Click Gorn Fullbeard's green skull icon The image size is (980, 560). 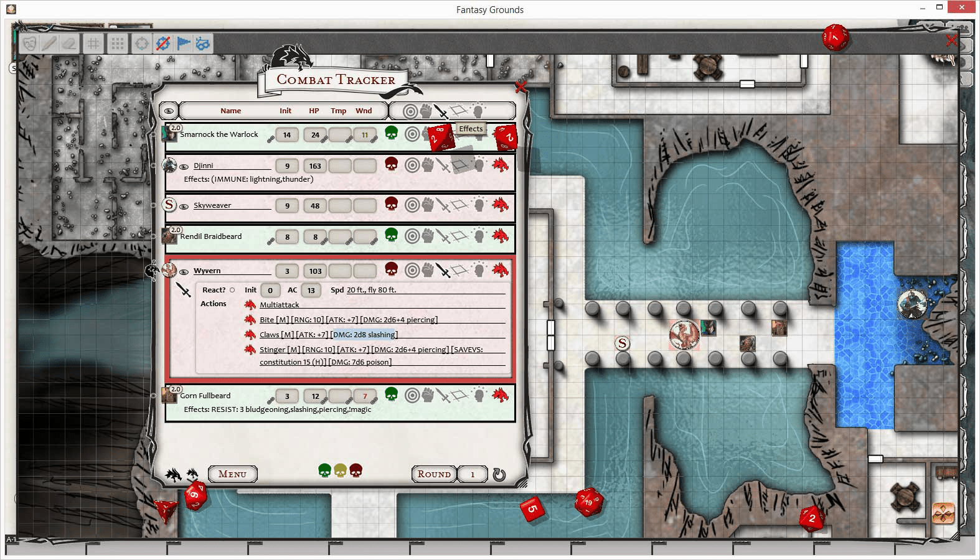coord(391,394)
